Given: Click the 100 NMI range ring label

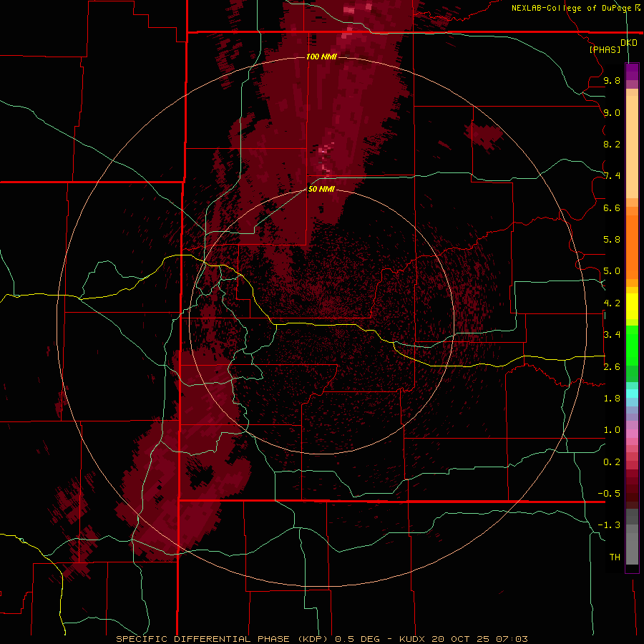Looking at the screenshot, I should tap(321, 57).
